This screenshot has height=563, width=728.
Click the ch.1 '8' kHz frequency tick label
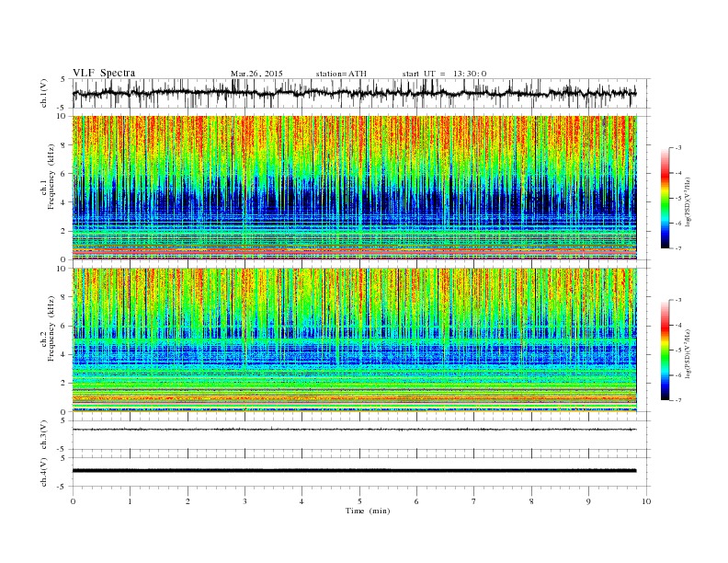point(64,145)
